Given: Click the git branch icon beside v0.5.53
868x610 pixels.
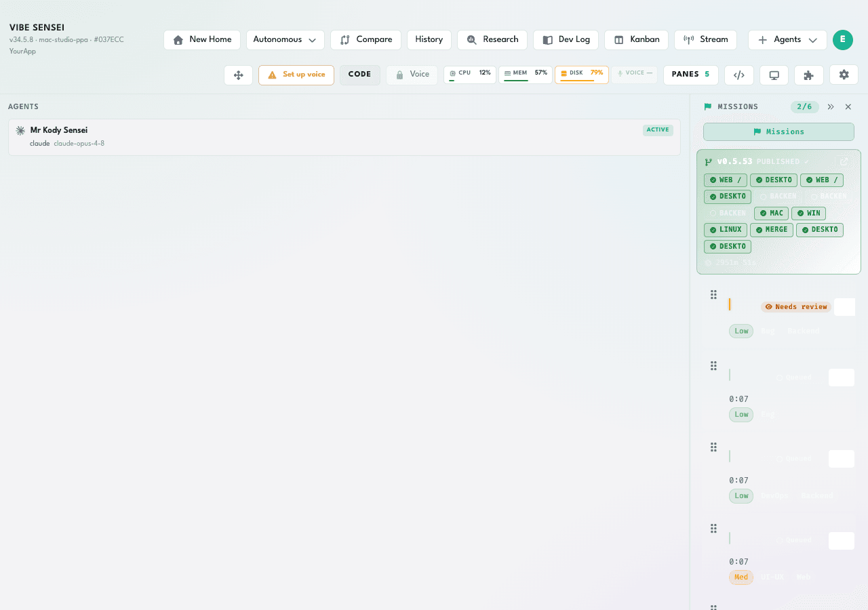Looking at the screenshot, I should click(709, 162).
